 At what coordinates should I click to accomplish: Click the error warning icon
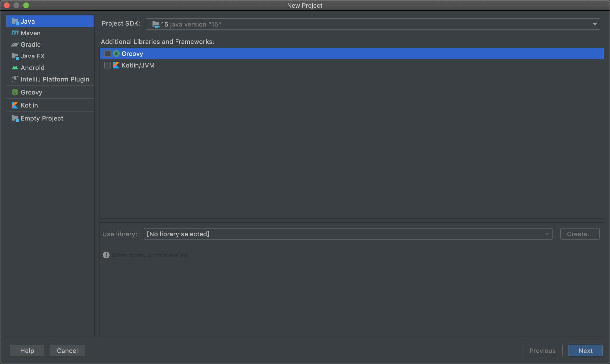[x=106, y=255]
